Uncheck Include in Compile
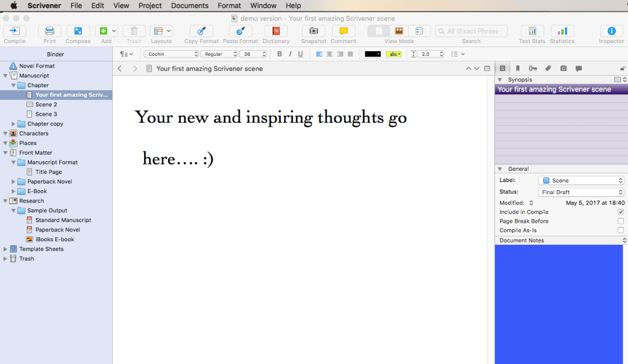This screenshot has height=364, width=628. [621, 212]
